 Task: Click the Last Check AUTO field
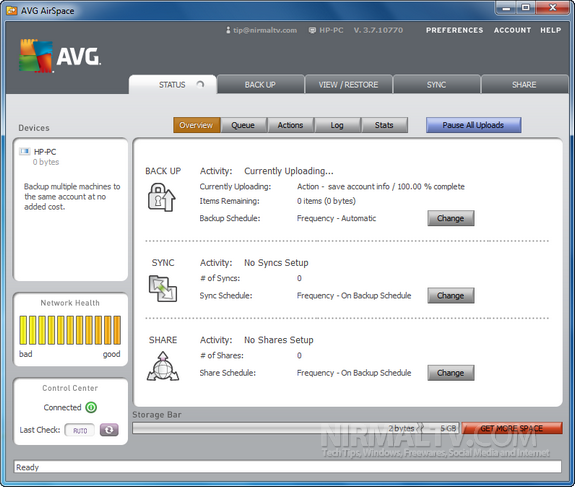click(x=80, y=430)
